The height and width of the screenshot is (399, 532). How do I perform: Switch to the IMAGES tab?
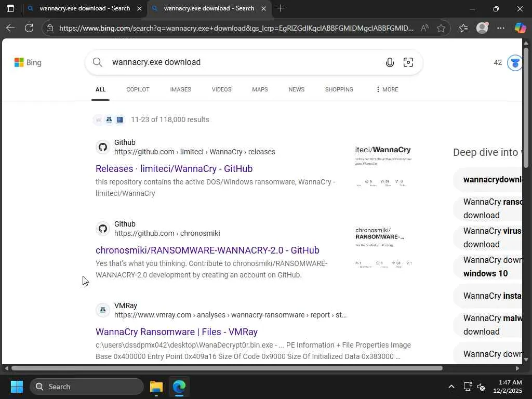(180, 89)
